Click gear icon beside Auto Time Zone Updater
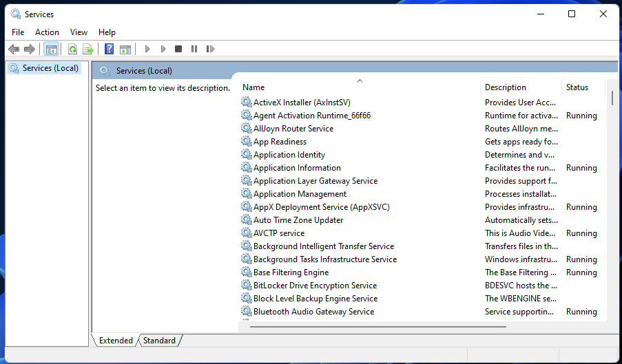Viewport: 622px width, 364px height. (247, 220)
